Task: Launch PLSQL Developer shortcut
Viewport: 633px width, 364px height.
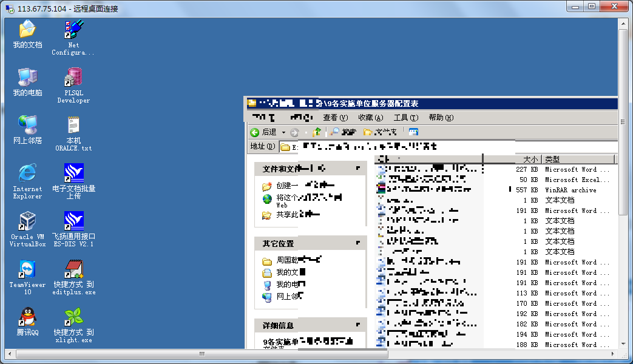Action: (x=73, y=86)
